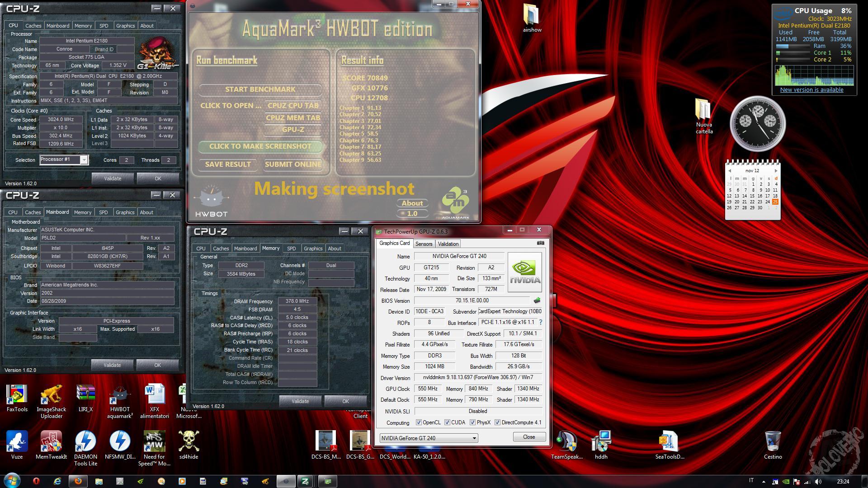Launch DAEMON Tools Lite shortcut

85,448
